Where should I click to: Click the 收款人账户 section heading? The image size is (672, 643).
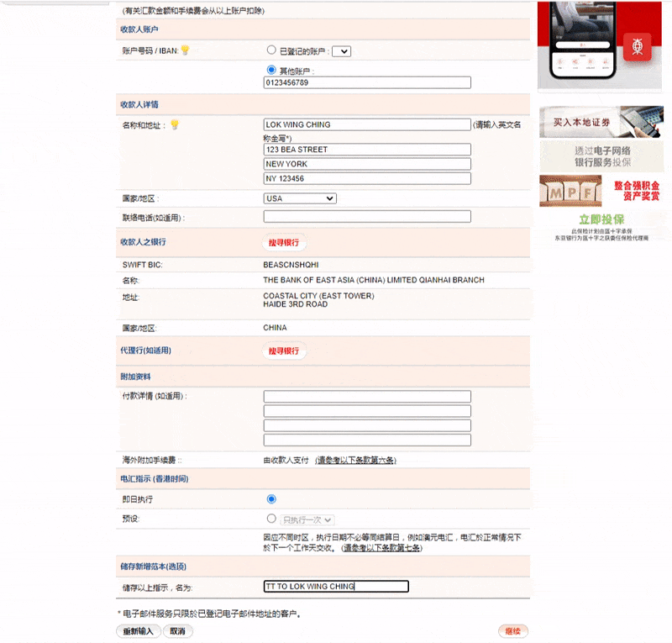click(x=139, y=29)
